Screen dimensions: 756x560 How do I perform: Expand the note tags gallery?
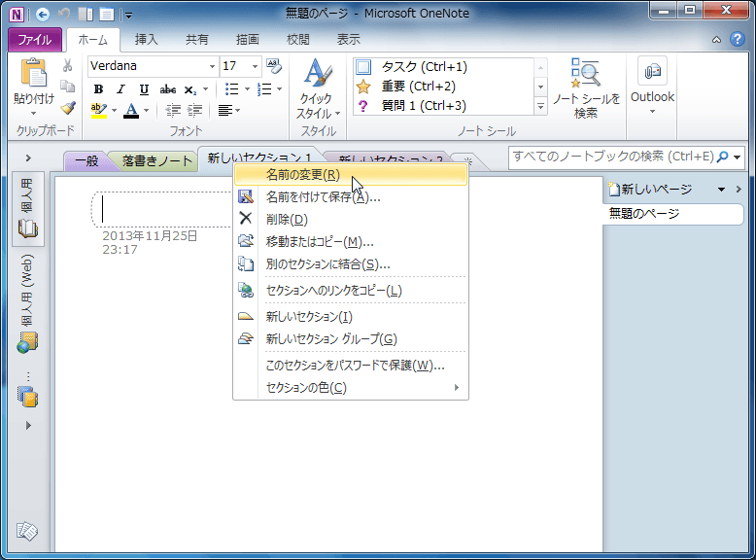click(540, 106)
